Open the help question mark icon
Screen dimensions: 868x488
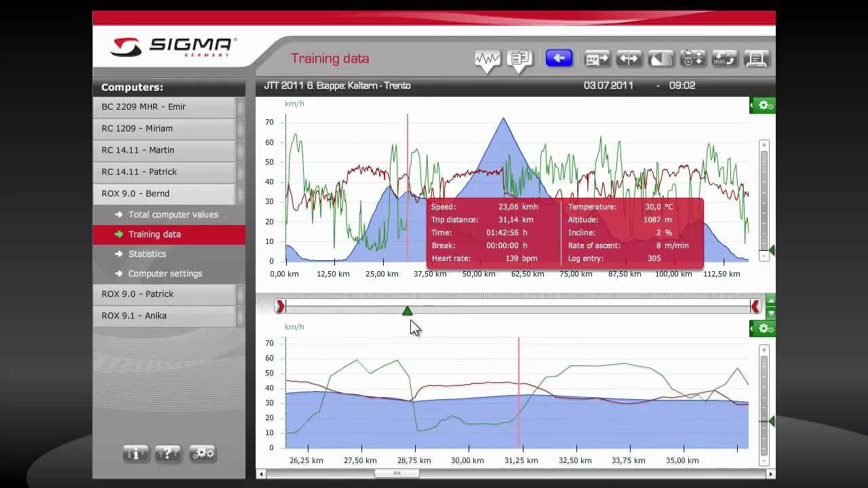[167, 453]
